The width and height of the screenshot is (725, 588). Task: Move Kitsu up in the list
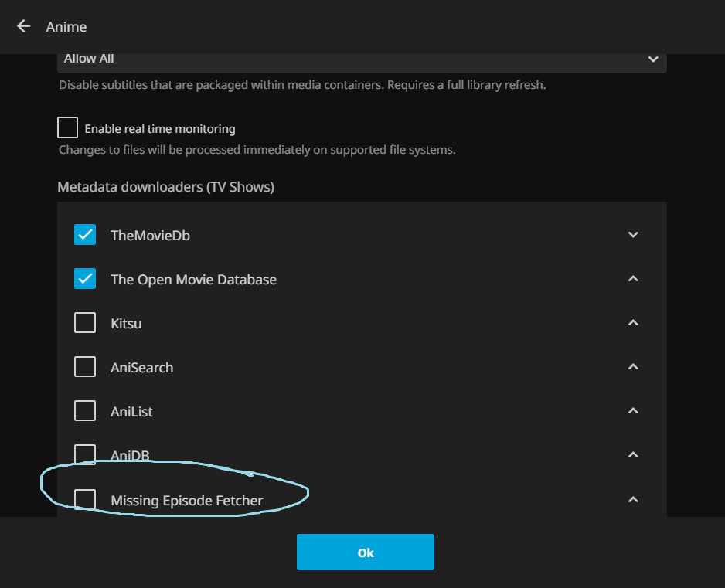click(633, 323)
